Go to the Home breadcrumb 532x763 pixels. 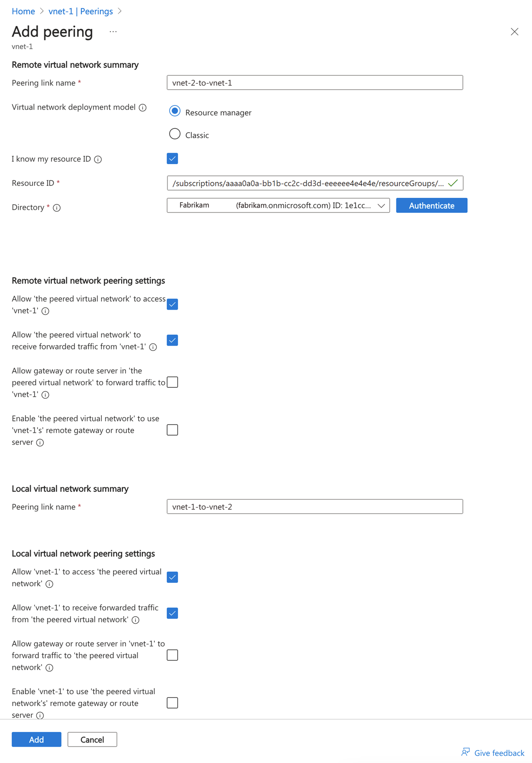(x=23, y=12)
